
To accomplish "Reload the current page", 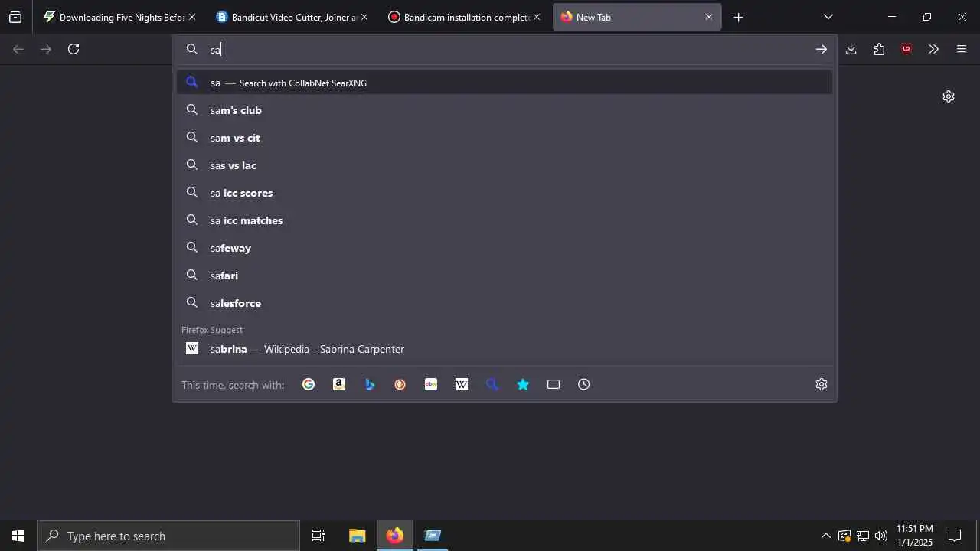I will coord(73,49).
